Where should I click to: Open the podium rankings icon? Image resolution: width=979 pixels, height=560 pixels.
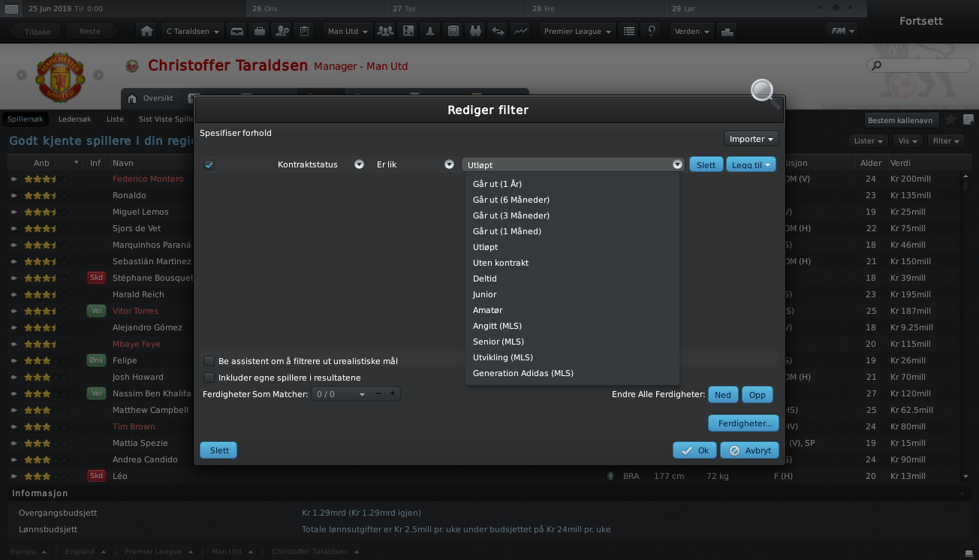(726, 32)
